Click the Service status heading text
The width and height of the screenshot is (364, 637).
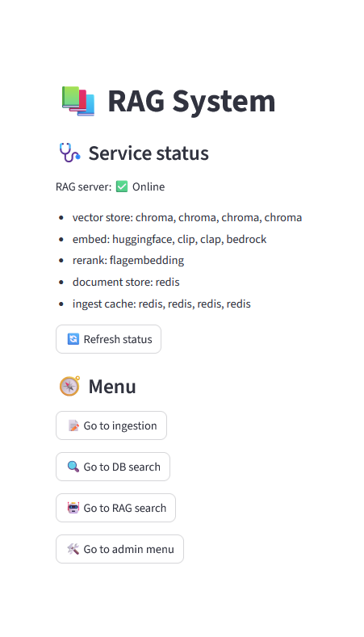tap(149, 153)
